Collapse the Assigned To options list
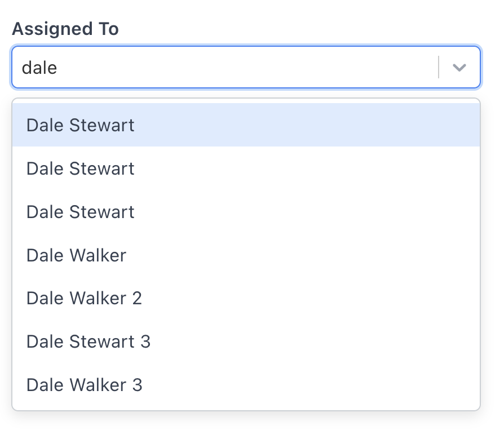The height and width of the screenshot is (435, 504). [x=459, y=68]
